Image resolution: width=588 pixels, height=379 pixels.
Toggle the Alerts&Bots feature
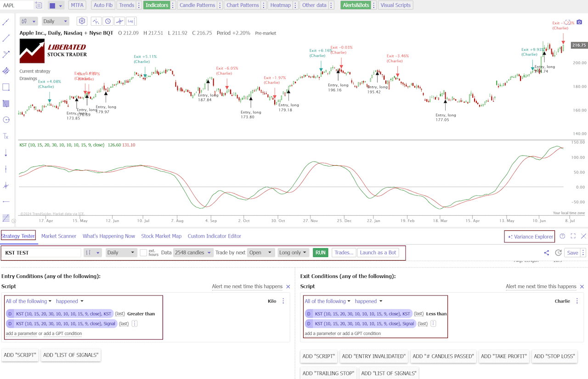[x=356, y=5]
